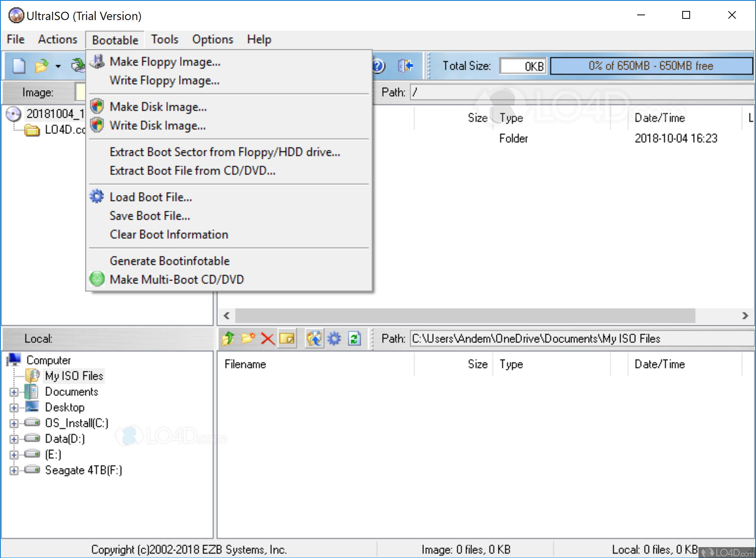Select Make Floppy Image menu entry
The image size is (756, 558).
point(229,62)
